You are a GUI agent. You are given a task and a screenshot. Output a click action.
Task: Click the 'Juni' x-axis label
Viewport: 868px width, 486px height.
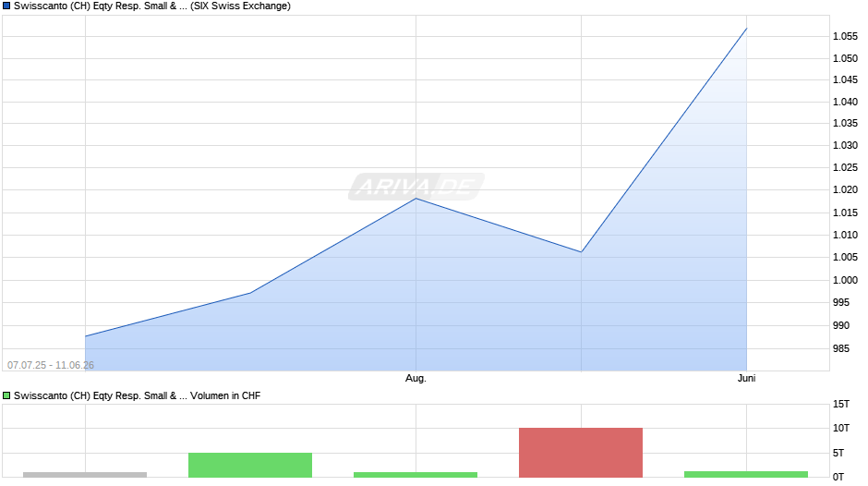point(746,379)
